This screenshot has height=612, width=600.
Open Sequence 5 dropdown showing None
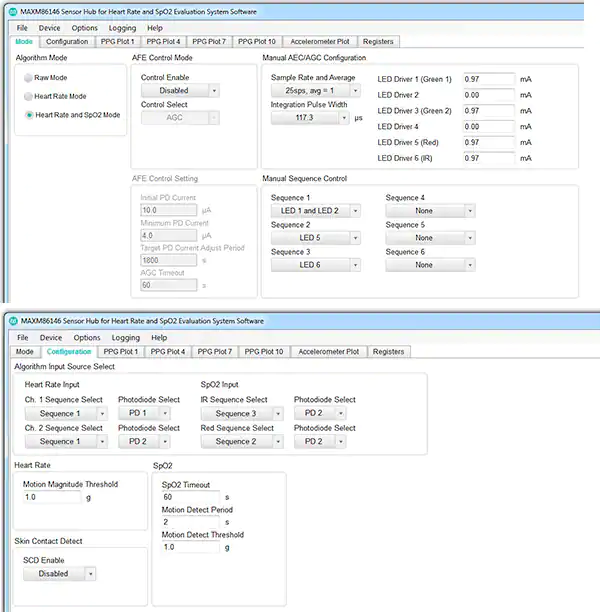point(430,238)
